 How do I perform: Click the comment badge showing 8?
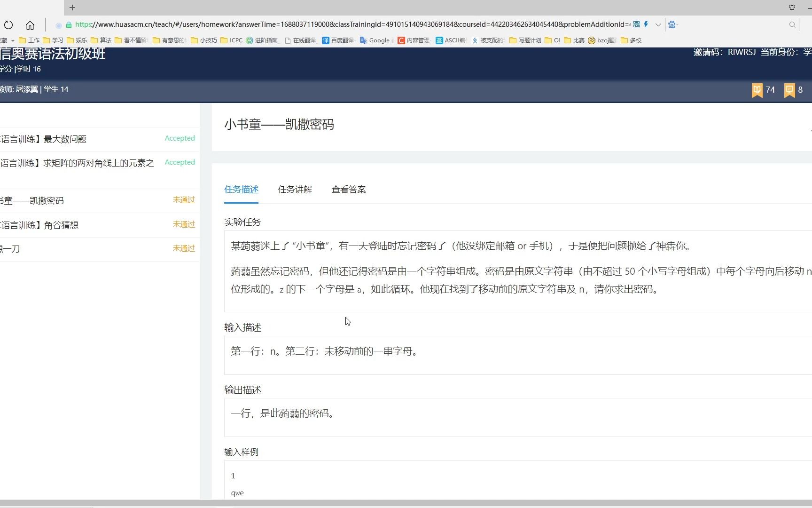coord(794,90)
